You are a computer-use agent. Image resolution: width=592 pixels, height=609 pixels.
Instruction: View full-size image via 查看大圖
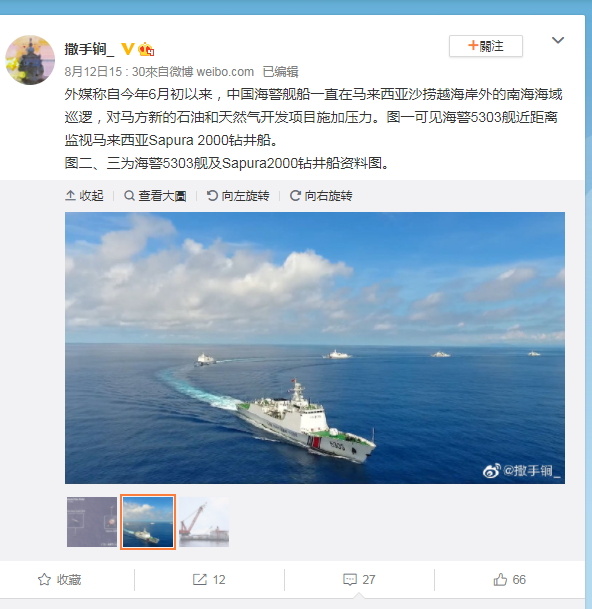[x=155, y=195]
